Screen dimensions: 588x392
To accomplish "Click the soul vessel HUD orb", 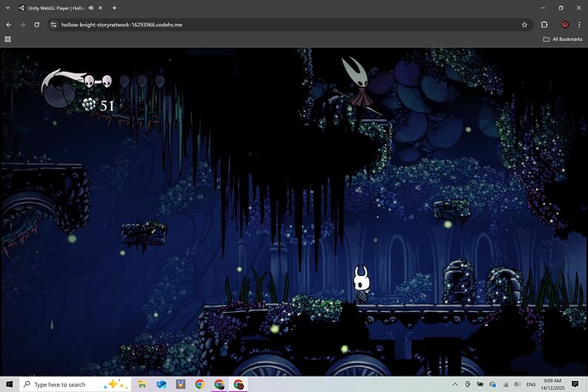I will (60, 95).
